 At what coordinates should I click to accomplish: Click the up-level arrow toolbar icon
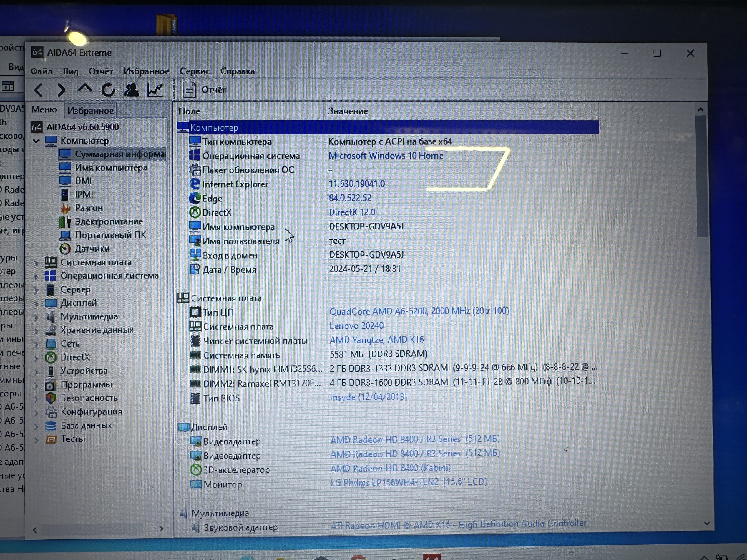[84, 89]
